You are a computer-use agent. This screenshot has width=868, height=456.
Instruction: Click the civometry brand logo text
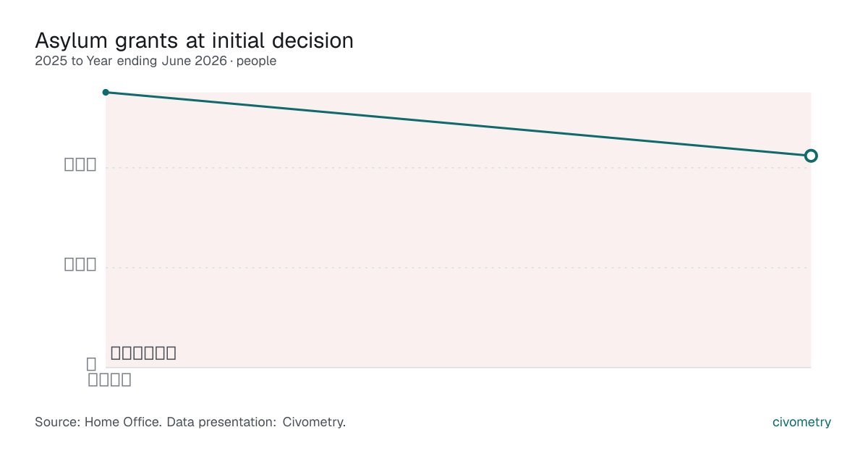point(801,422)
